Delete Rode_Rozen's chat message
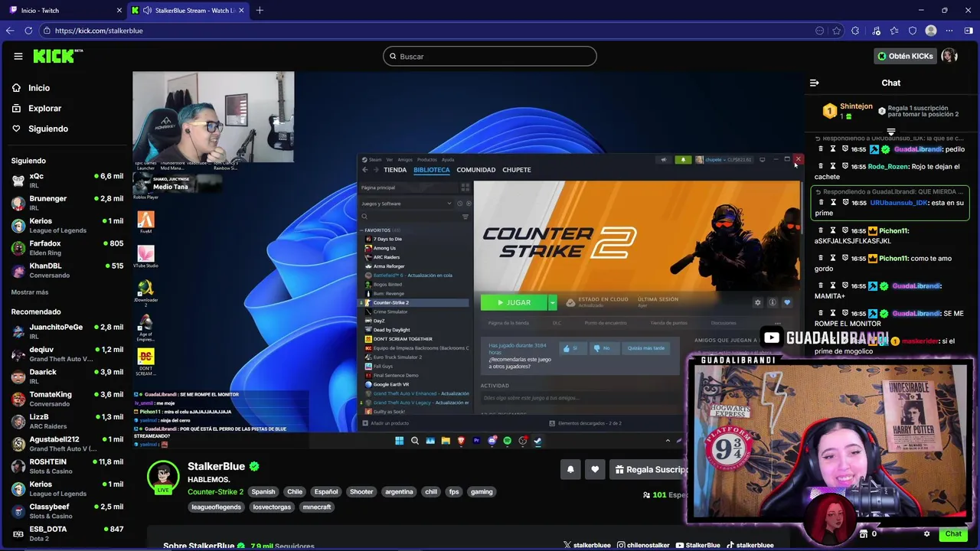980x551 pixels. pos(821,166)
